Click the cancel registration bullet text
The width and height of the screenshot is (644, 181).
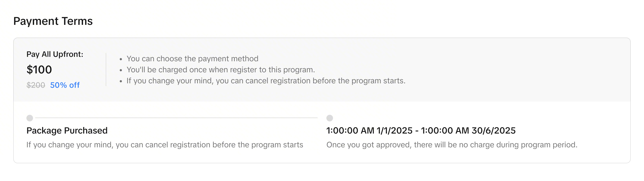coord(266,81)
